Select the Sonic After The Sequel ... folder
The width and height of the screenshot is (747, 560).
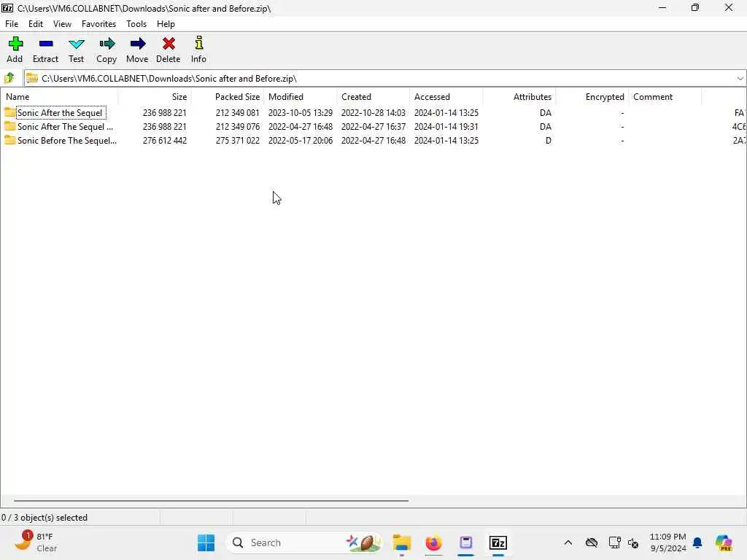click(x=65, y=127)
